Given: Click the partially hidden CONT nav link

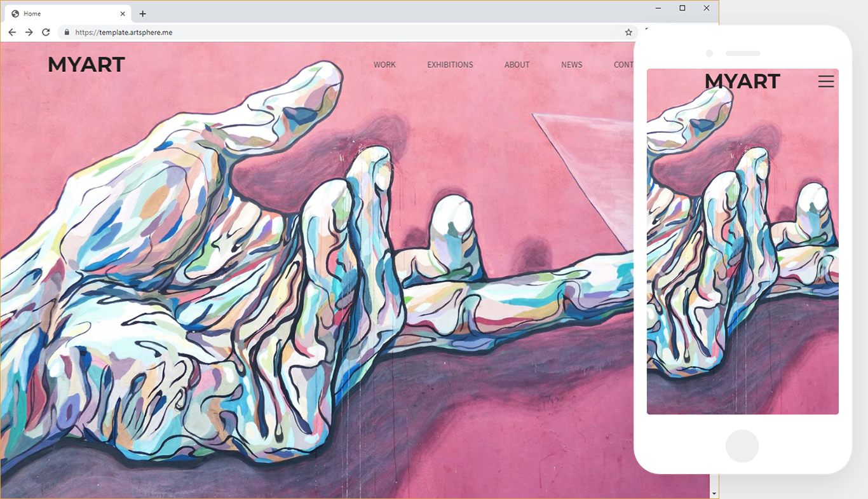Looking at the screenshot, I should point(623,65).
